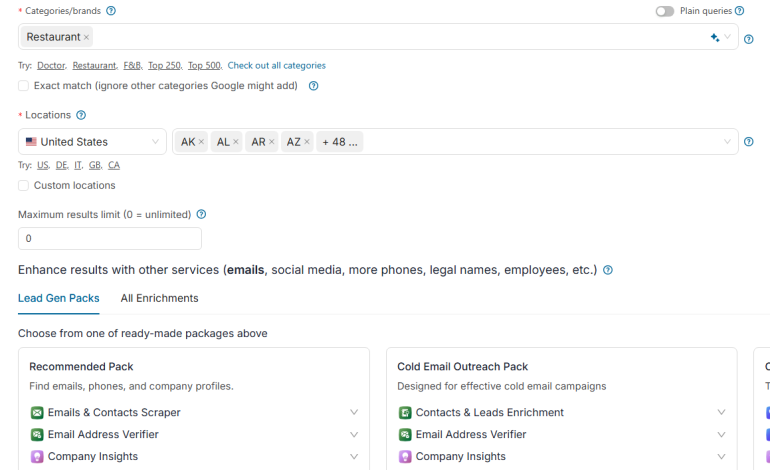This screenshot has height=470, width=770.
Task: Expand Contacts & Leads Enrichment option
Action: [x=721, y=412]
